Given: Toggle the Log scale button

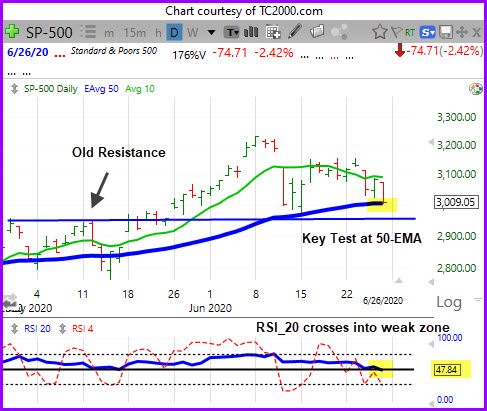Looking at the screenshot, I should pos(449,302).
